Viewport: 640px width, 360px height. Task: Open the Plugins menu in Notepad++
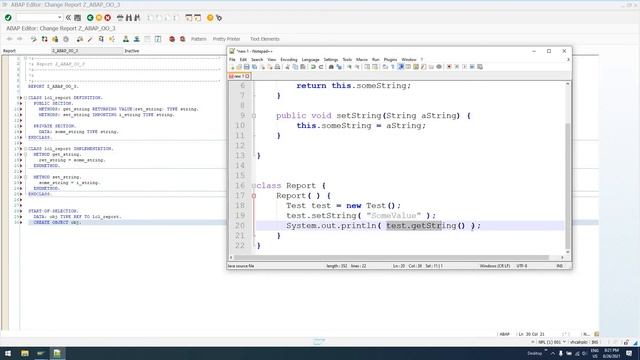(x=390, y=60)
